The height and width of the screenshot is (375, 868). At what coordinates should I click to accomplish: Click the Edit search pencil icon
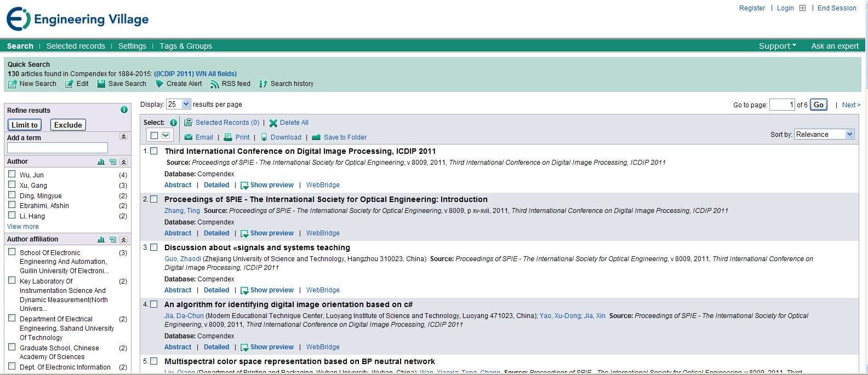(x=69, y=84)
